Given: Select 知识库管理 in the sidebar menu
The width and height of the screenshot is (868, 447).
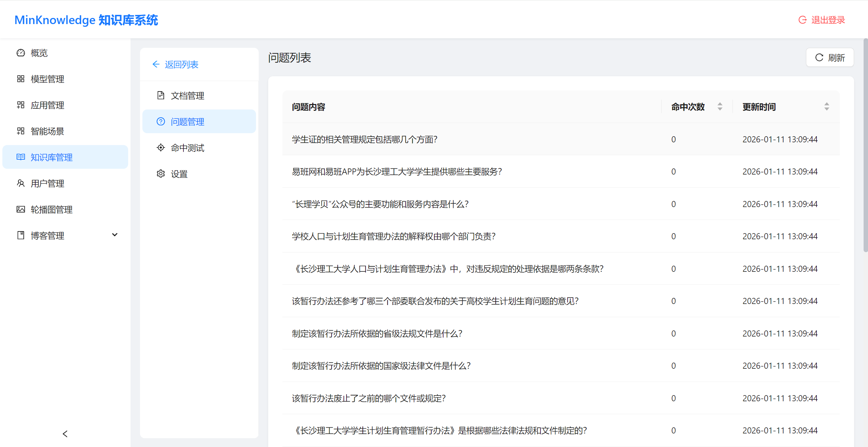Looking at the screenshot, I should click(52, 157).
